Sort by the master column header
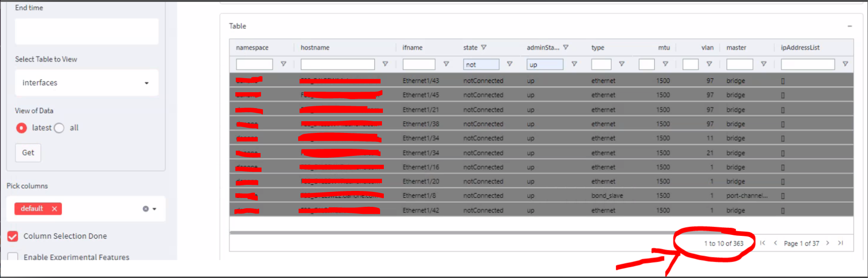The width and height of the screenshot is (868, 278). point(736,48)
